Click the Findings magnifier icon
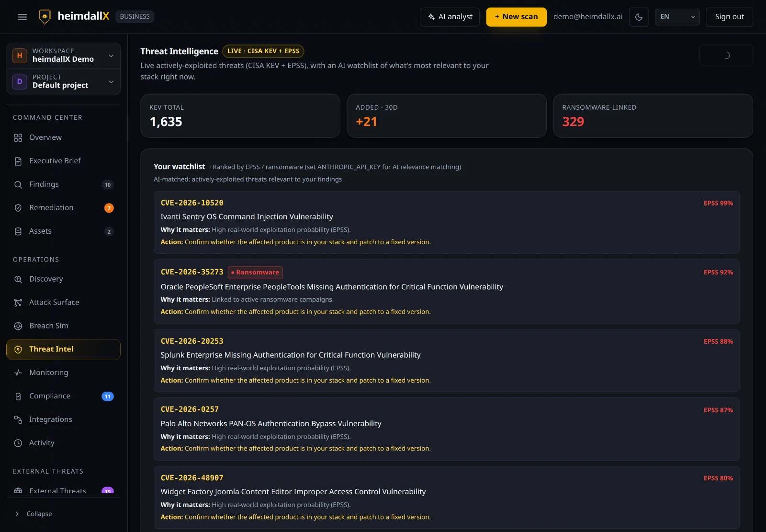Viewport: 766px width, 532px height. click(18, 185)
